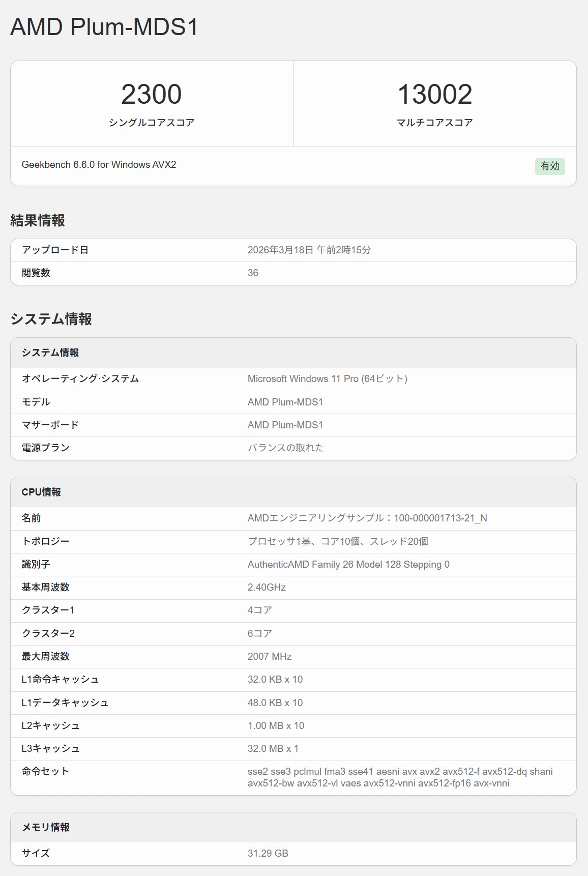The width and height of the screenshot is (588, 876).
Task: Click the オペレーティング·システム row label
Action: coord(80,378)
